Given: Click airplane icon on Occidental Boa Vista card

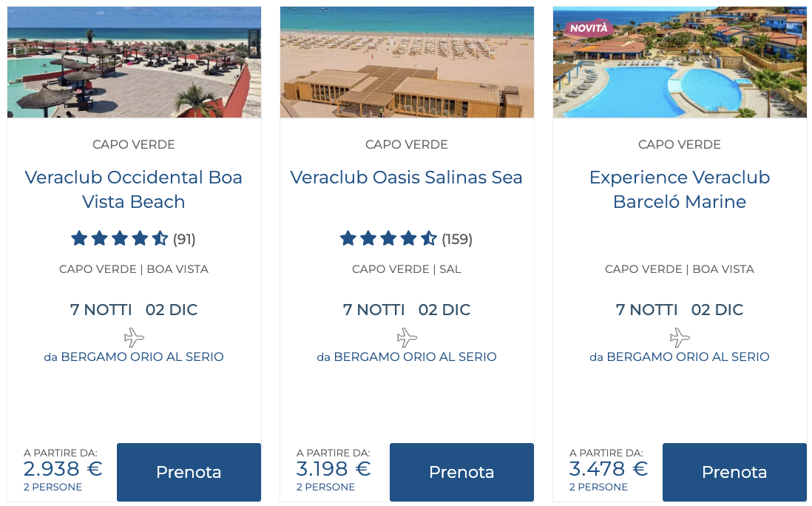Looking at the screenshot, I should tap(134, 337).
